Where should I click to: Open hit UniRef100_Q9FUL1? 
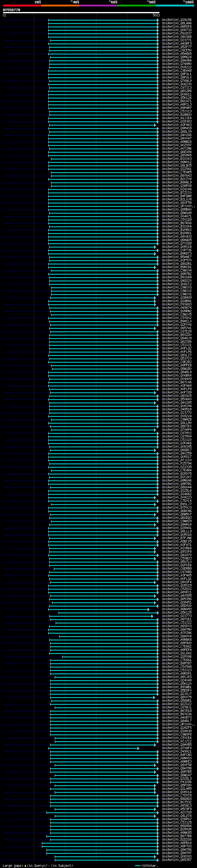coord(177,74)
